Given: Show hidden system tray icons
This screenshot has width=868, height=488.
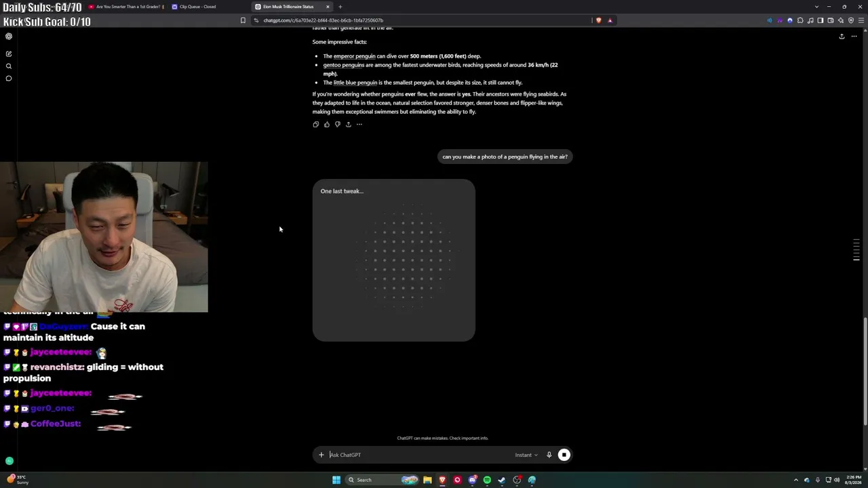Looking at the screenshot, I should pyautogui.click(x=796, y=480).
